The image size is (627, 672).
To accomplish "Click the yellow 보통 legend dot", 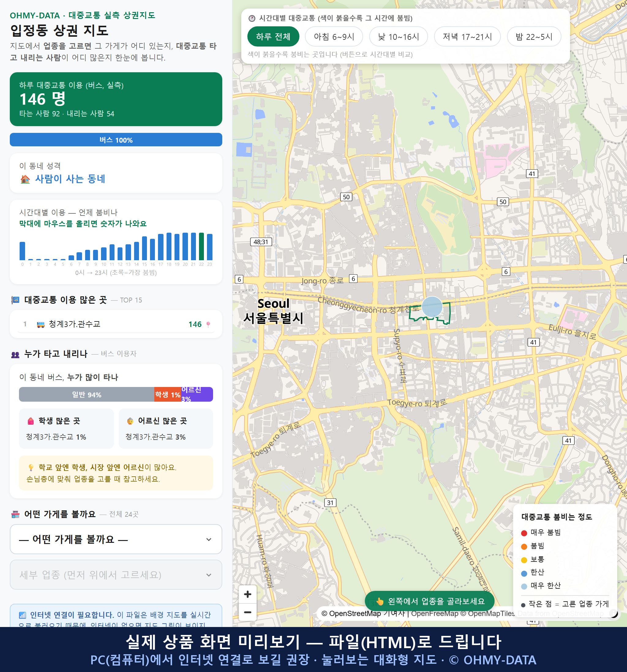I will pos(524,560).
